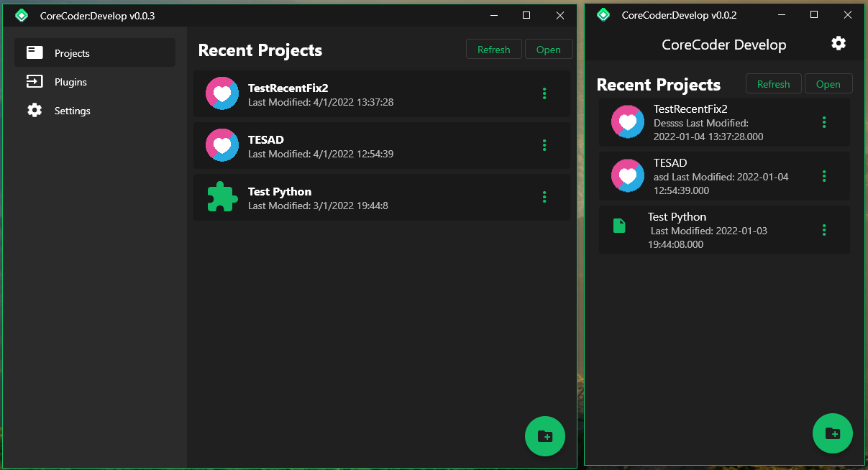Open the options menu for TestRecentFix2
868x470 pixels.
click(544, 93)
